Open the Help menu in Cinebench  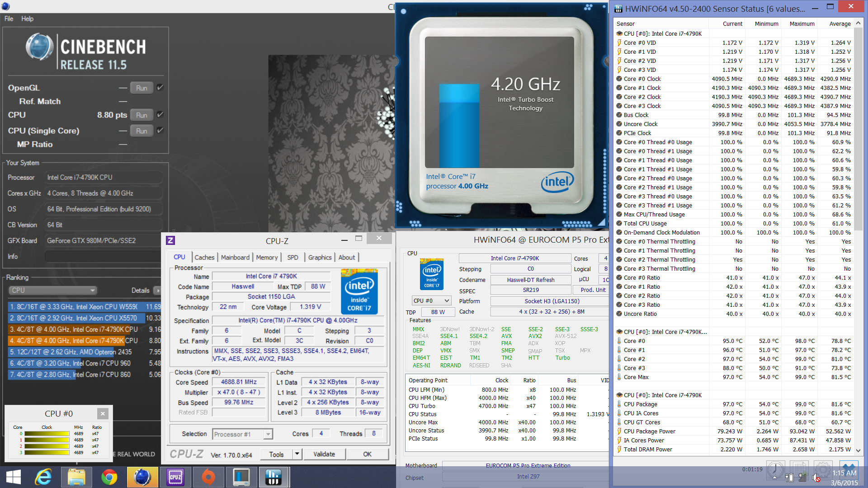pos(27,19)
